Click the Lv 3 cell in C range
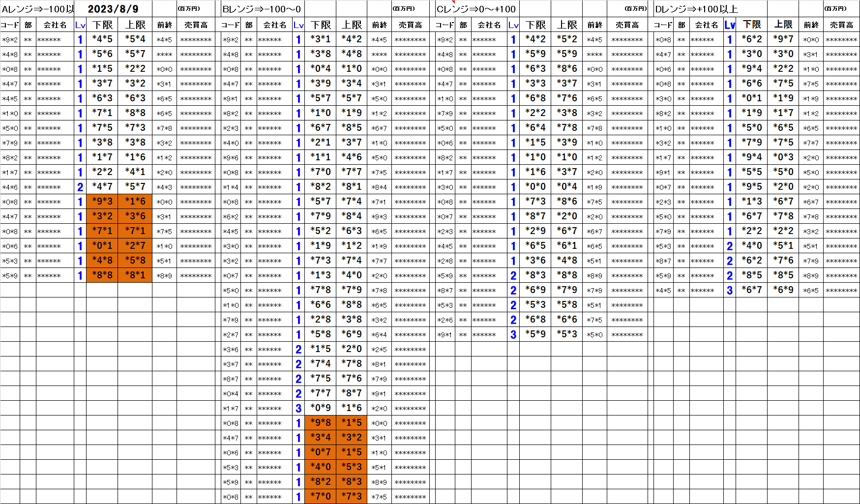Viewport: 860px width, 504px height. pos(513,334)
